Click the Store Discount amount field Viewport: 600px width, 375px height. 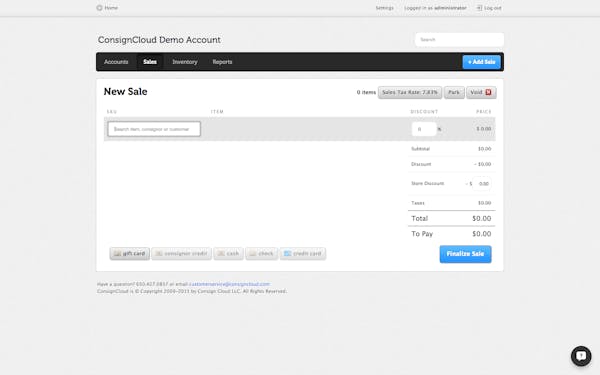482,184
